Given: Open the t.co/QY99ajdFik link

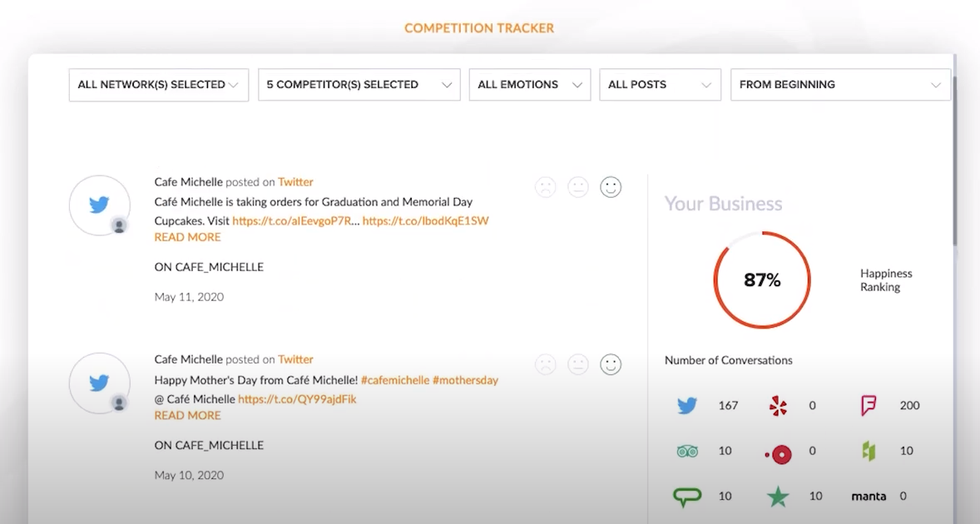Looking at the screenshot, I should coord(297,399).
